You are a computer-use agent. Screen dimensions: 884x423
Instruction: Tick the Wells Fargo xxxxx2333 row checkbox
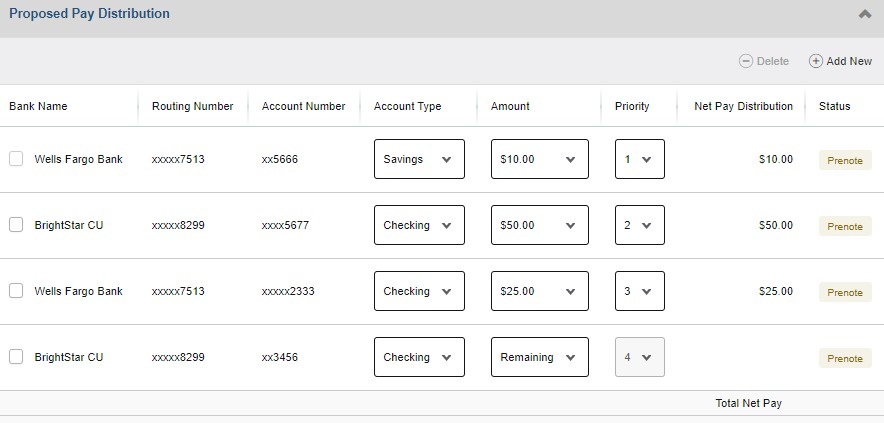point(16,291)
